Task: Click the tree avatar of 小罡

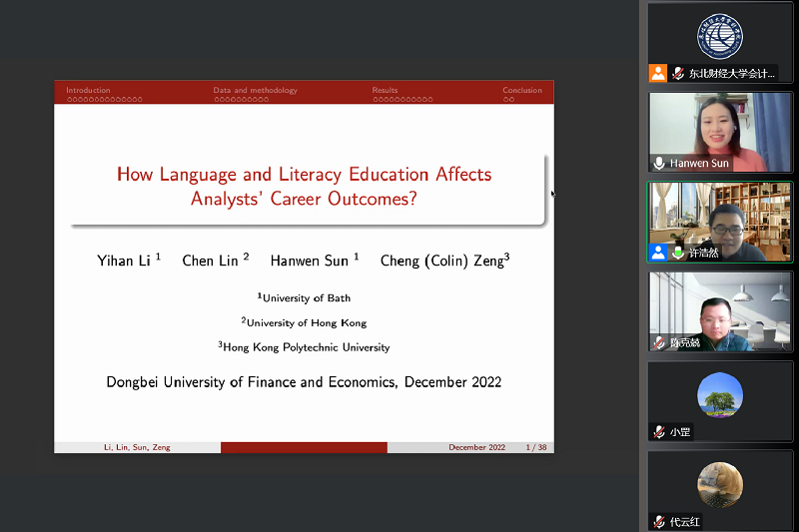Action: point(719,395)
